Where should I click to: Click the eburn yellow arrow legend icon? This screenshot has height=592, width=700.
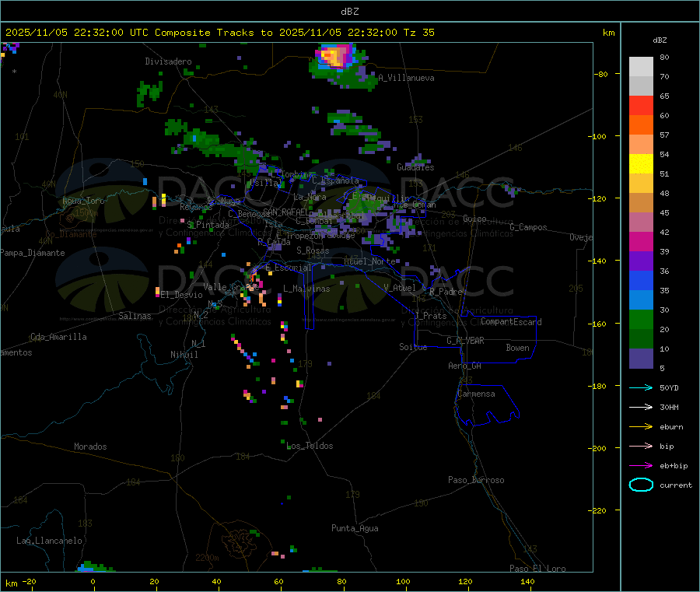[641, 427]
